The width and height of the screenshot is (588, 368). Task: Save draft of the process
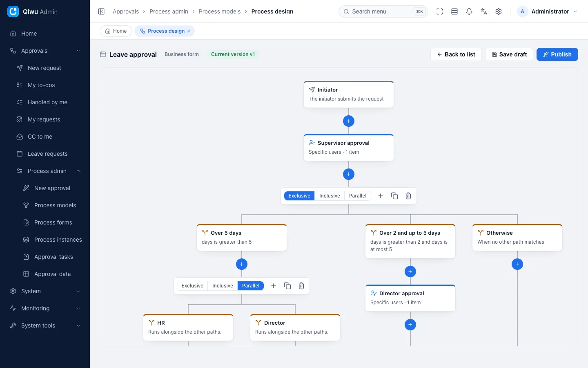509,54
